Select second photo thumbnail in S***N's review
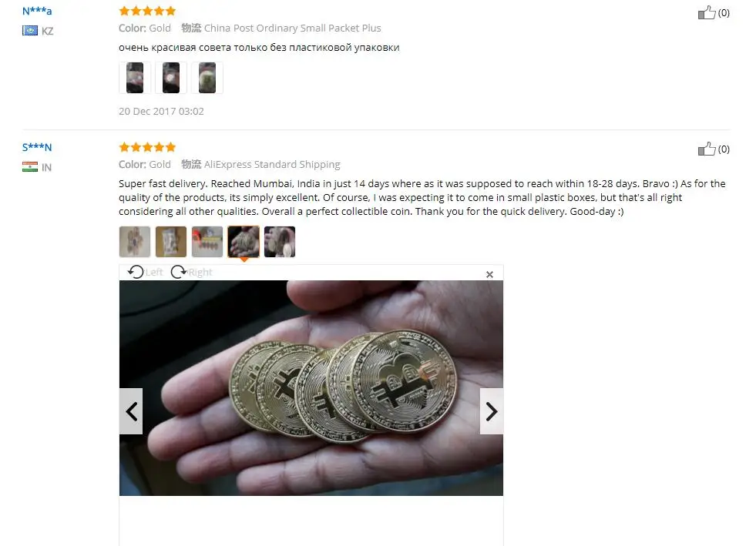Viewport: 756px width, 546px height. pyautogui.click(x=171, y=242)
